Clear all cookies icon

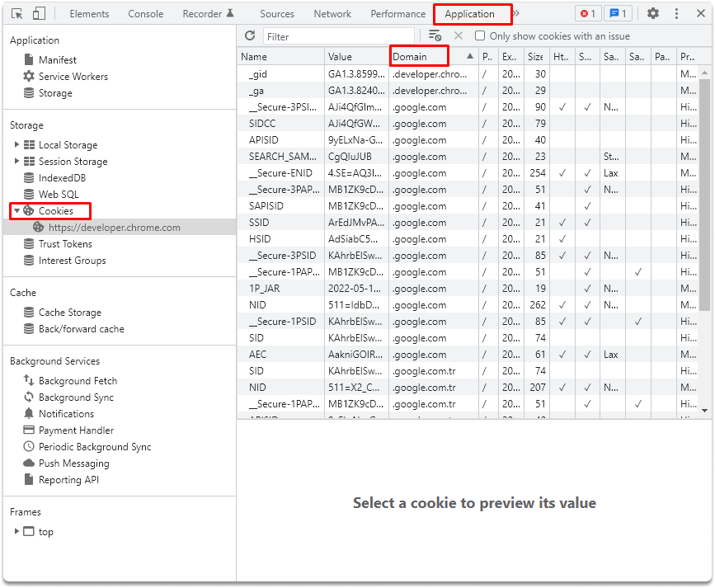click(435, 35)
